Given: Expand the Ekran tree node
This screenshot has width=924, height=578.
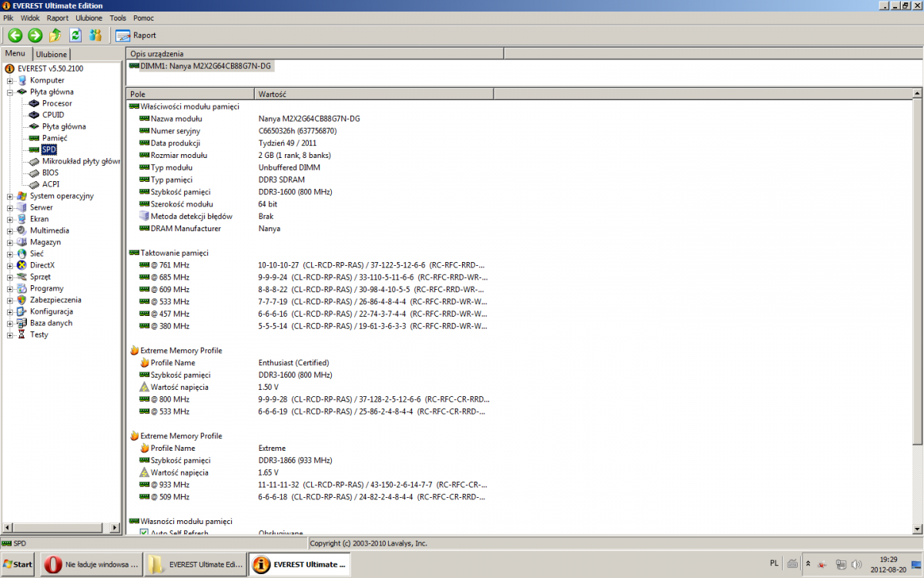Looking at the screenshot, I should [x=10, y=219].
